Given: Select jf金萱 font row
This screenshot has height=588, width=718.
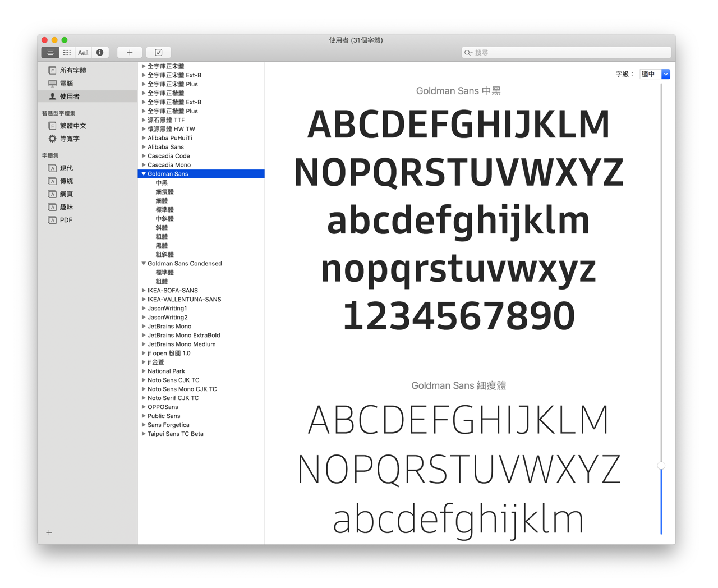Looking at the screenshot, I should pos(201,362).
